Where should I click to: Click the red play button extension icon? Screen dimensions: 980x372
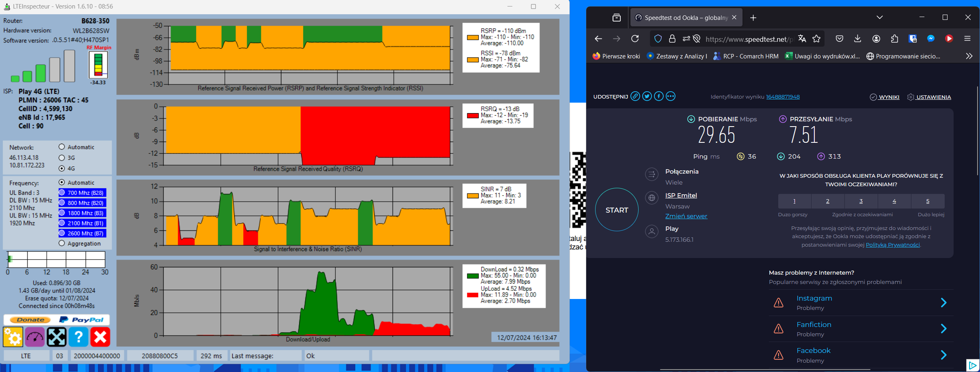click(949, 39)
